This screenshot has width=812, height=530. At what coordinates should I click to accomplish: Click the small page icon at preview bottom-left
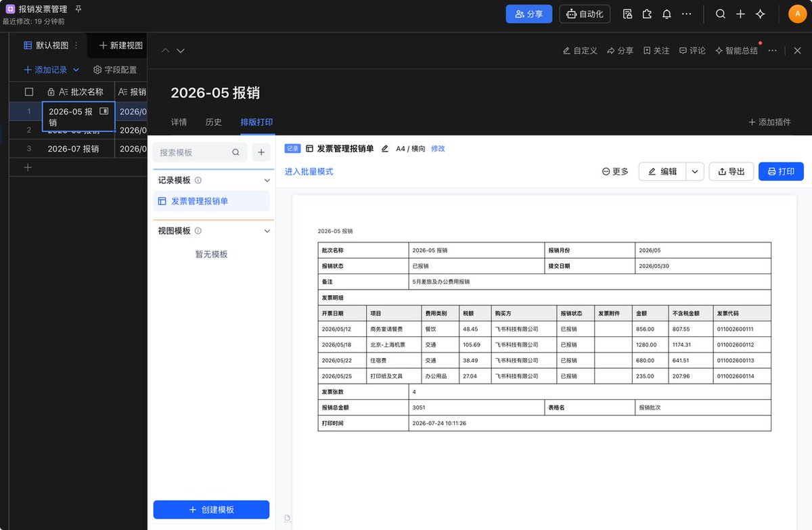click(x=287, y=518)
